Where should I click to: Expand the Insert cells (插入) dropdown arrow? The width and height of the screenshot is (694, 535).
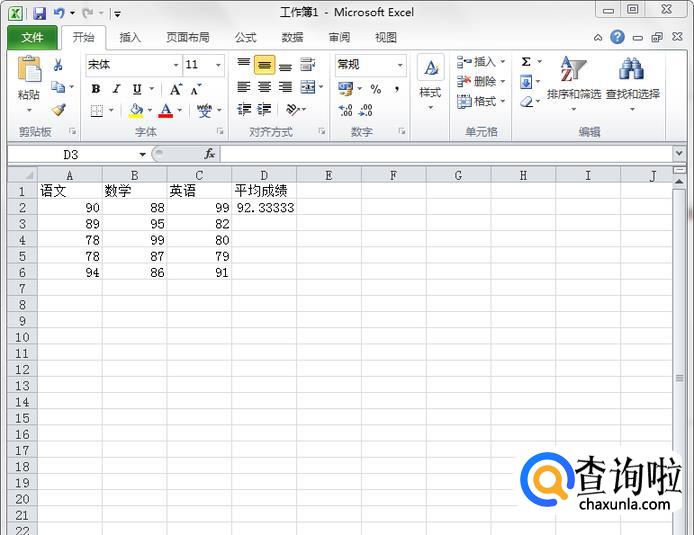[503, 62]
